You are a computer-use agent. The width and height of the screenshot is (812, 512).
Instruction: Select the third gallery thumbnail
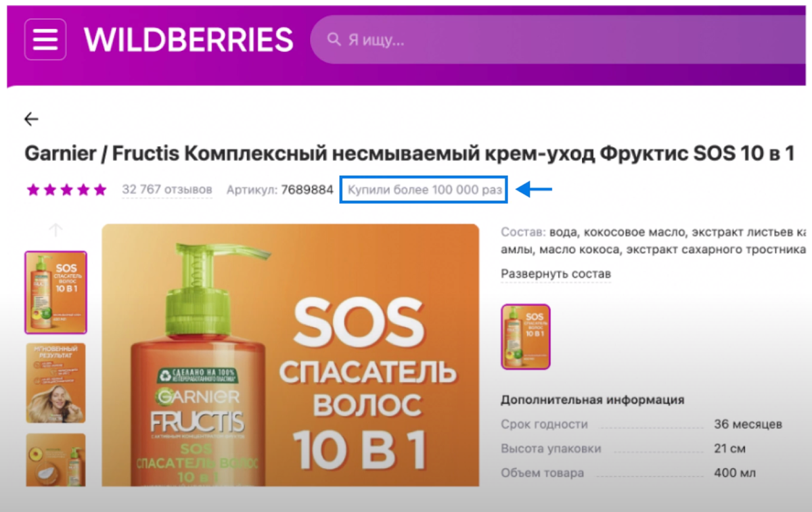click(55, 460)
